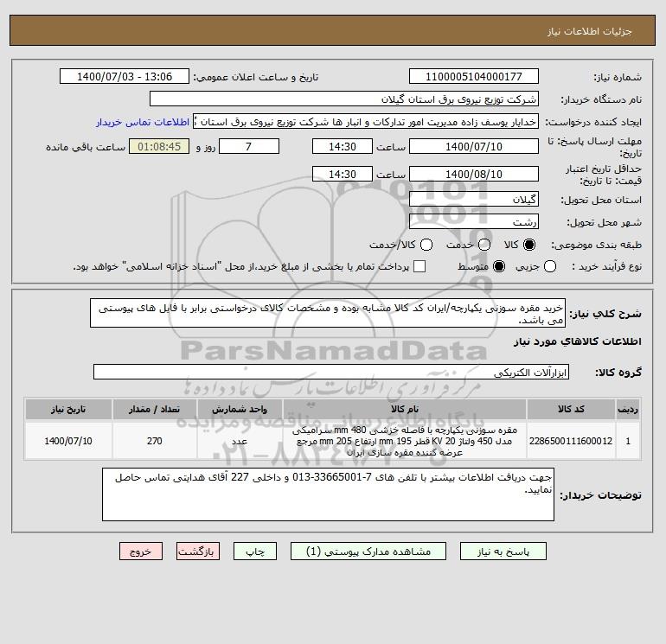
Task: Click the need date cell 1400/07/10
Action: 68,441
